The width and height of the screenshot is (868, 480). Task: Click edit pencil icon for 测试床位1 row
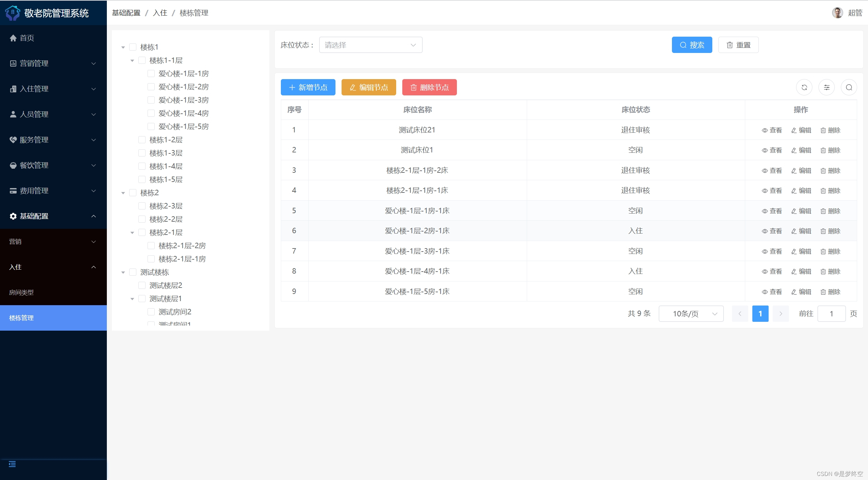coord(794,150)
